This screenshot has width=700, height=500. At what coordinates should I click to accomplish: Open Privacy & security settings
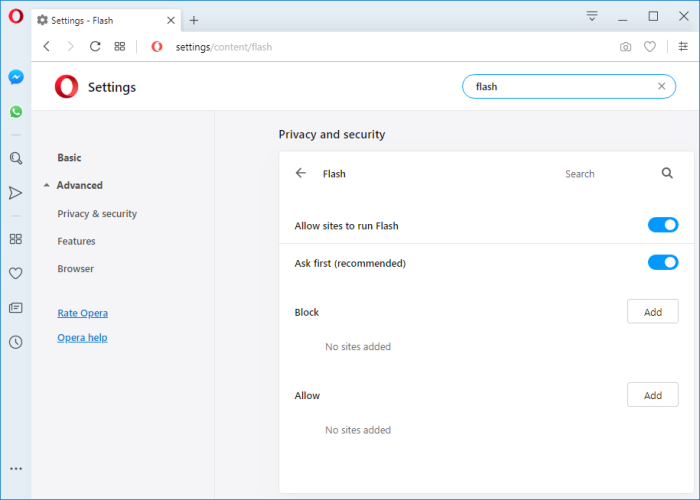pos(97,214)
